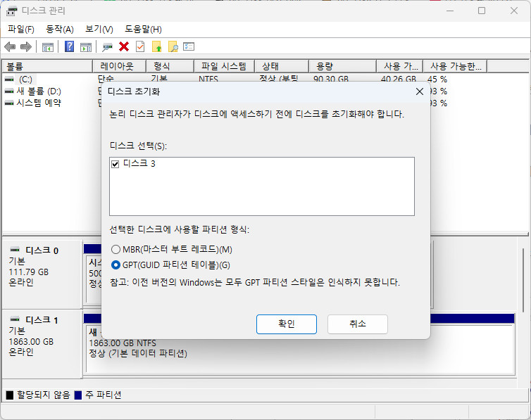Open the blue Help question mark icon
Screen dimensions: 531x420
[70, 46]
